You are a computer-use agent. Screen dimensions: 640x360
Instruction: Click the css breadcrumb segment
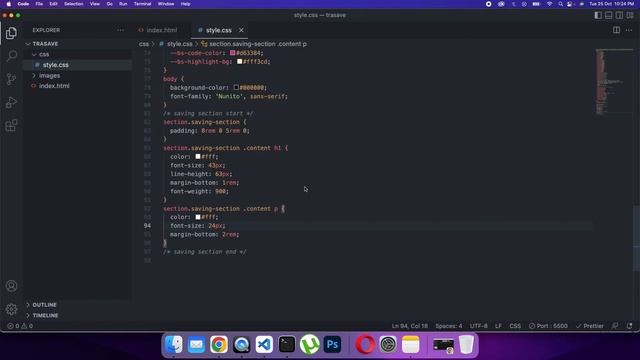[x=144, y=44]
